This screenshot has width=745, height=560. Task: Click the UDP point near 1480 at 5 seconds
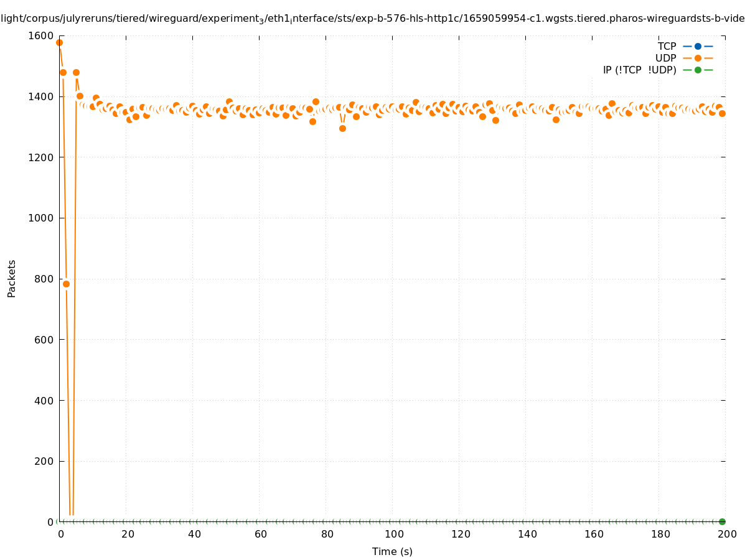[76, 72]
